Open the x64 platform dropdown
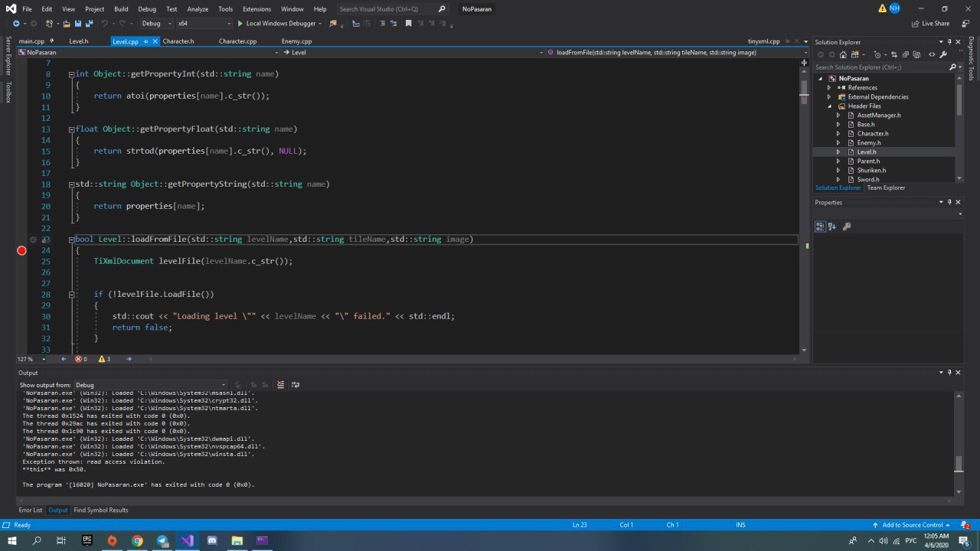 203,24
